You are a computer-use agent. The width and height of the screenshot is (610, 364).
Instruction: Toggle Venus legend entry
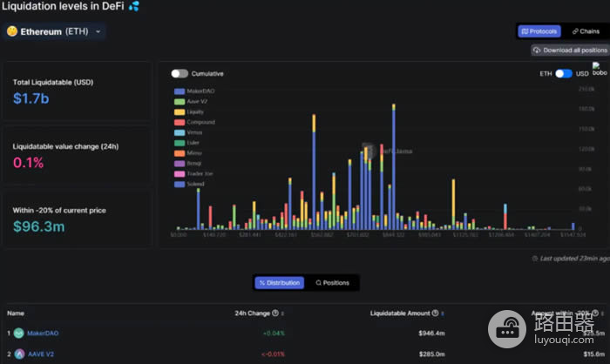tap(188, 132)
